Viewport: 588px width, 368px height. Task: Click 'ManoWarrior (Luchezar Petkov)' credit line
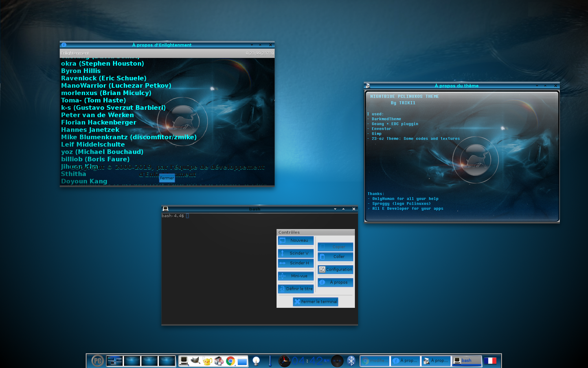116,86
